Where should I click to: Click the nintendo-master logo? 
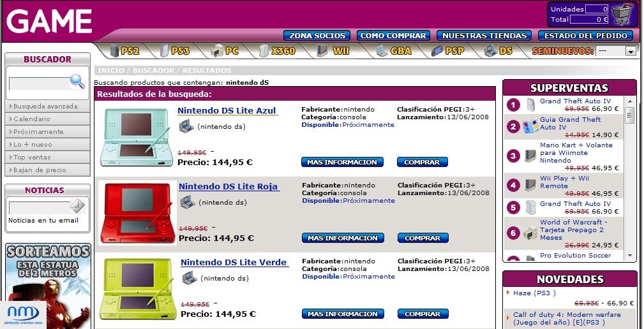(x=24, y=315)
